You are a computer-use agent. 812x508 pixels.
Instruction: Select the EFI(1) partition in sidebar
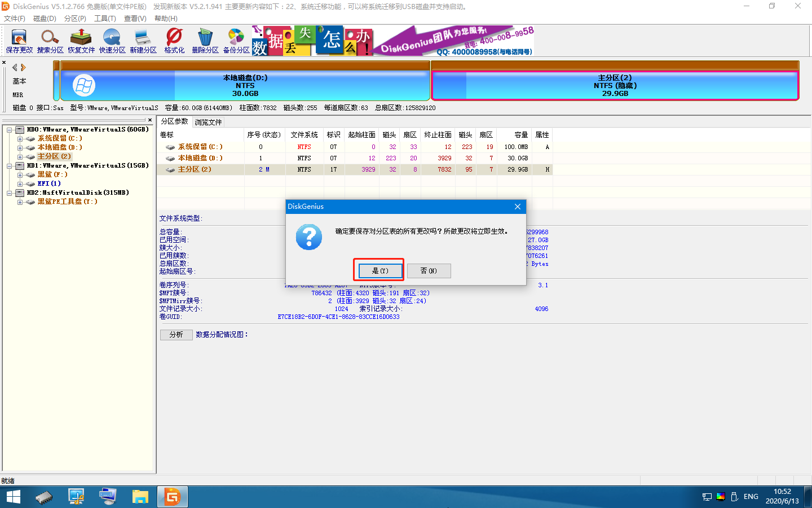[x=49, y=183]
